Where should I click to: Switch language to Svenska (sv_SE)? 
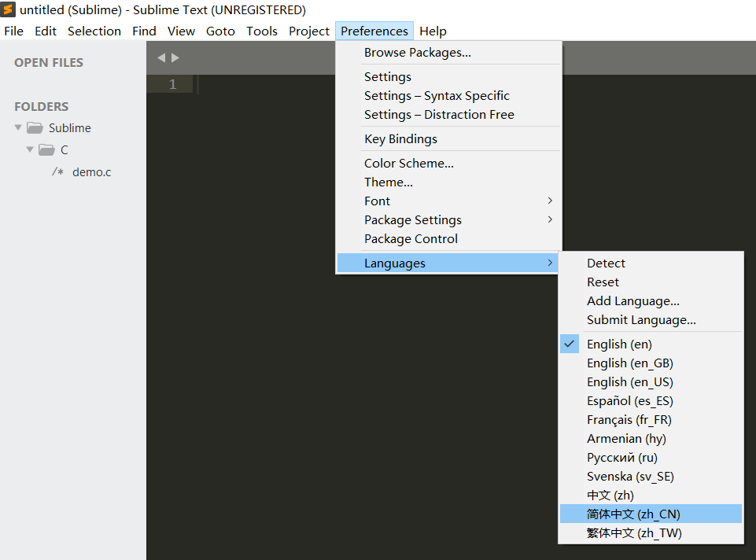tap(651, 476)
